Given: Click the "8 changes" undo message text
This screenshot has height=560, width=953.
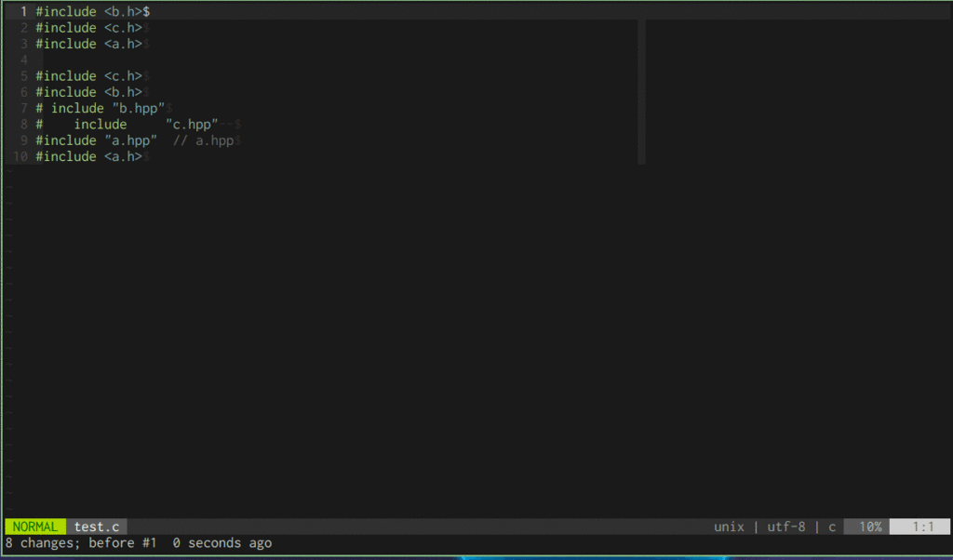Looking at the screenshot, I should (x=41, y=542).
